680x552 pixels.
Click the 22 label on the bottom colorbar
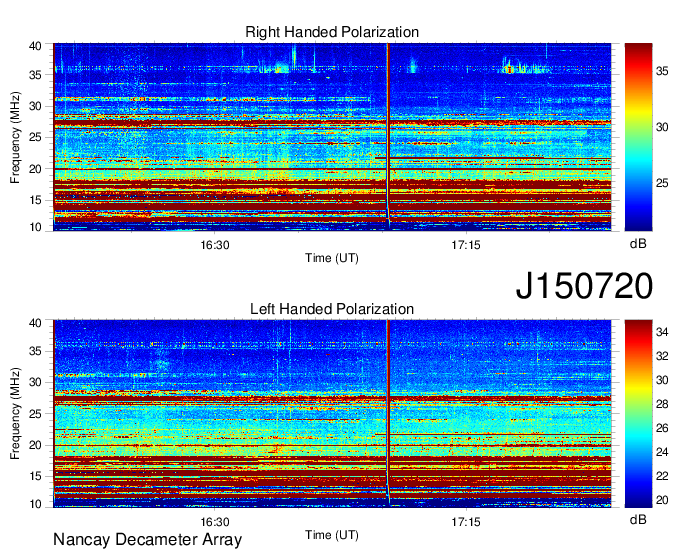(x=662, y=476)
